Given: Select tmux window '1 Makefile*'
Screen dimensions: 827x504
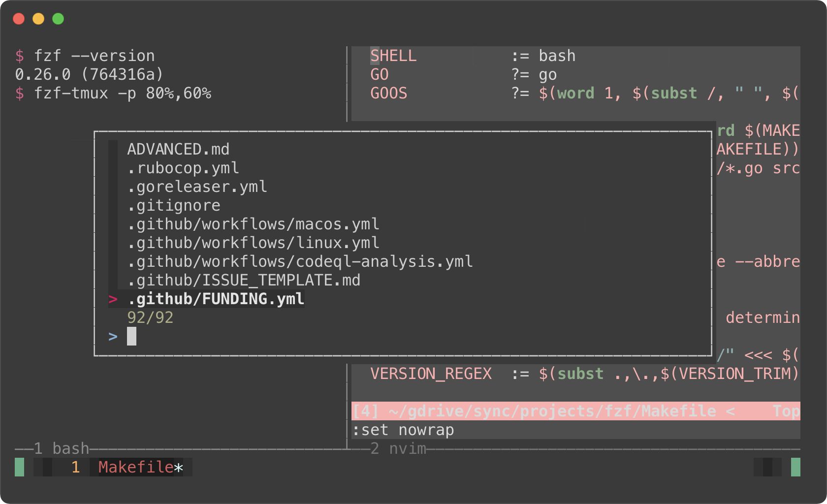Looking at the screenshot, I should click(127, 467).
